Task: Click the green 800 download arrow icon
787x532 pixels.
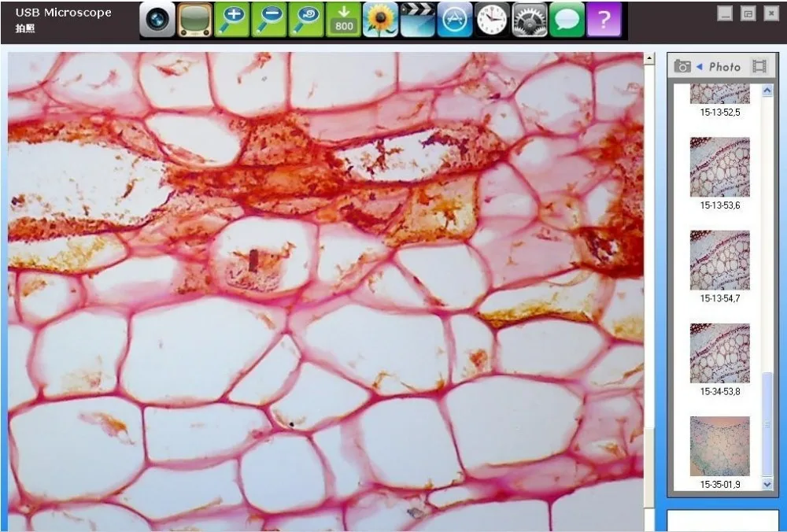Action: click(343, 20)
